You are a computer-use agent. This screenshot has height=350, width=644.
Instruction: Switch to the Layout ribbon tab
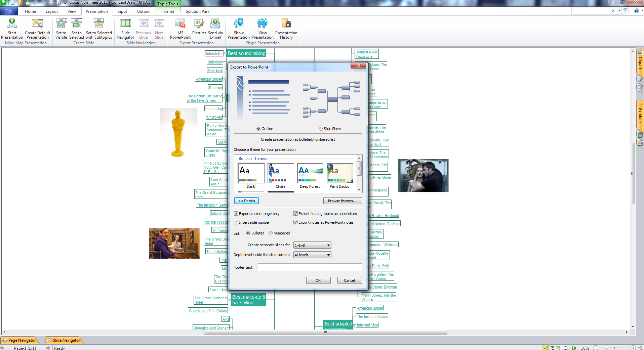(x=52, y=11)
